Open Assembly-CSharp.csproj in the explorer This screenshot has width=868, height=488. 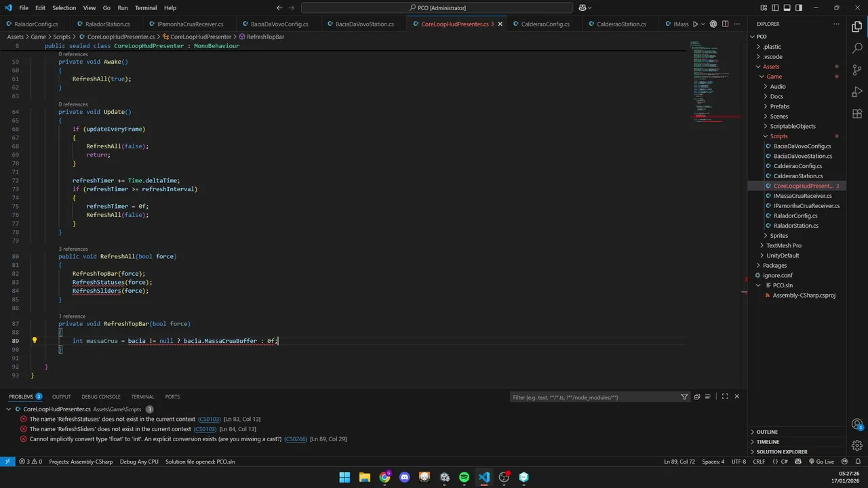pos(796,295)
